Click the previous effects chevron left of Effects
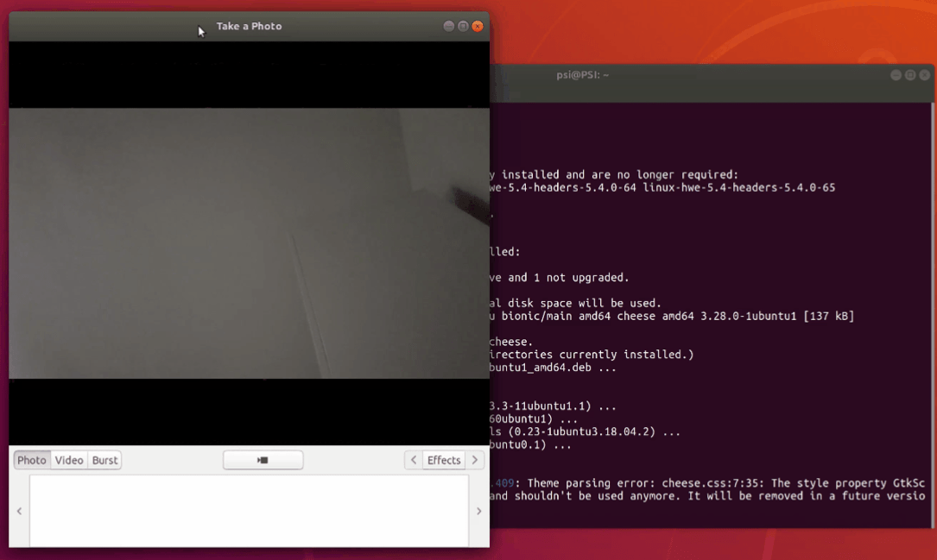This screenshot has width=937, height=560. (413, 460)
